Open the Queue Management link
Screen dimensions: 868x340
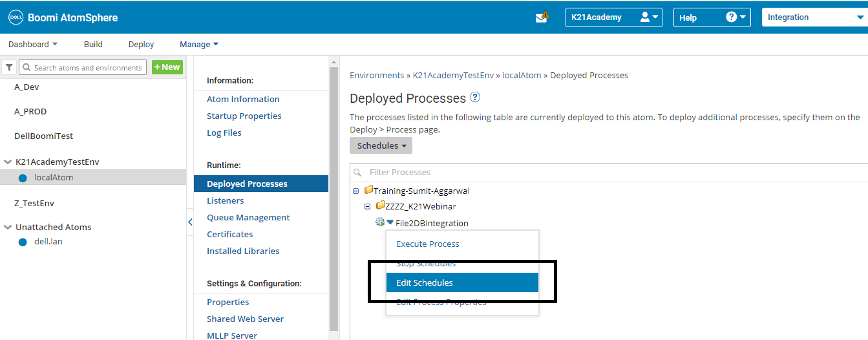click(x=248, y=217)
